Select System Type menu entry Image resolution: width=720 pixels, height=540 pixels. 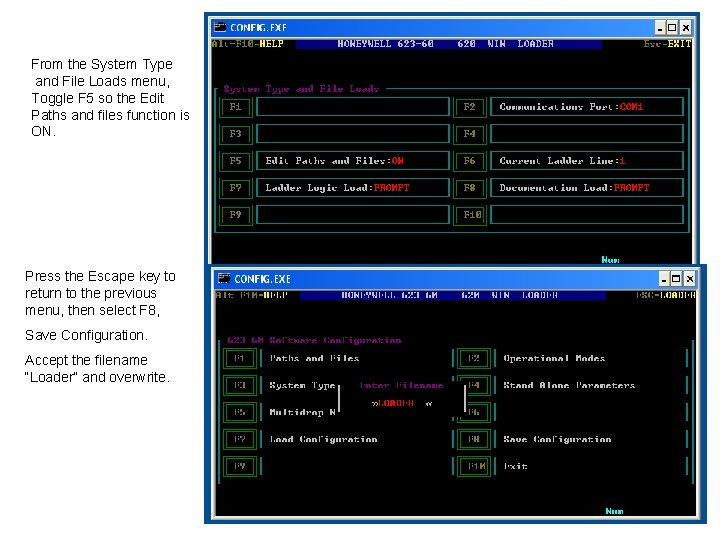click(303, 385)
